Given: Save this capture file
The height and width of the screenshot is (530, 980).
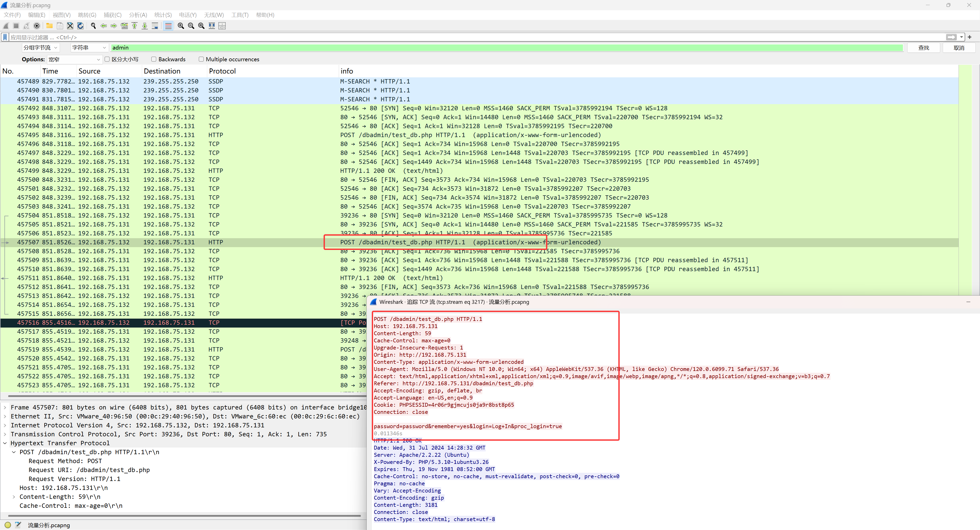Looking at the screenshot, I should point(60,26).
